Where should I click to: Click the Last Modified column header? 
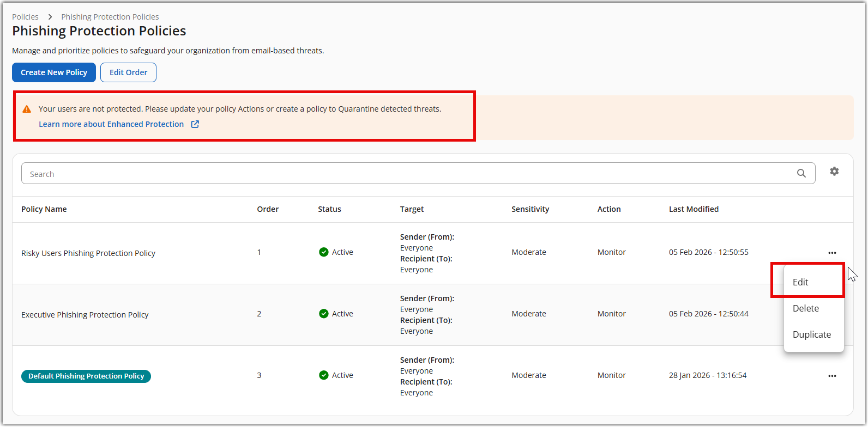(x=694, y=209)
